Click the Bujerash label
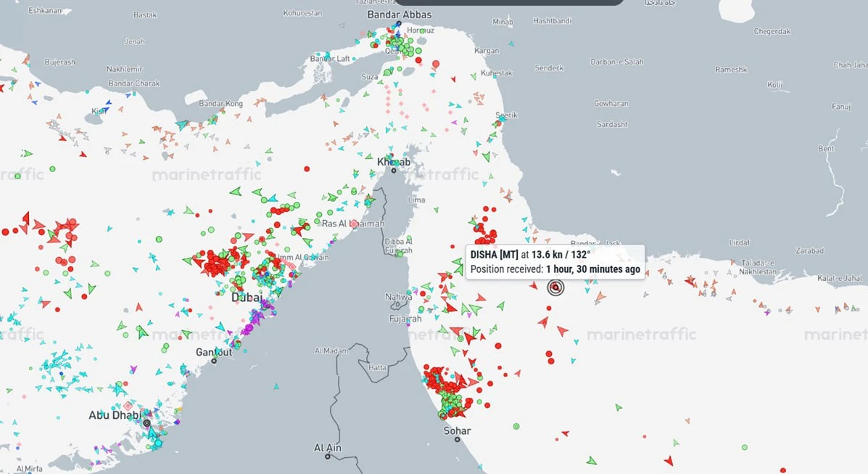868x474 pixels. [59, 62]
